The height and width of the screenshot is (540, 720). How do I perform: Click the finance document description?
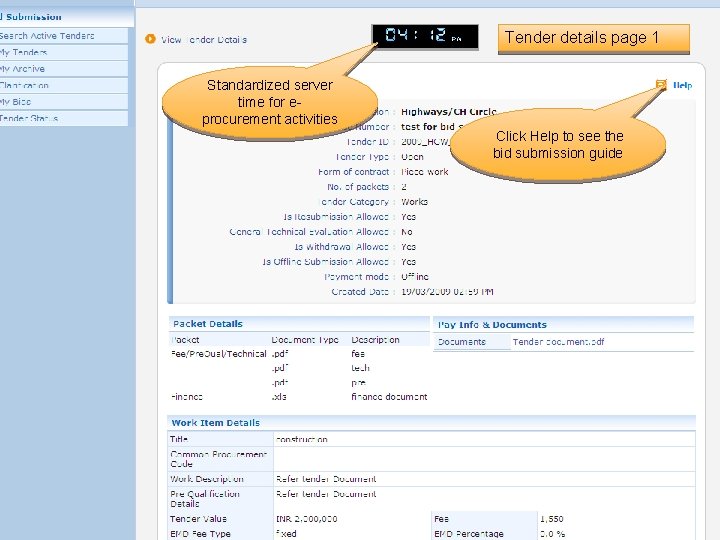point(389,397)
